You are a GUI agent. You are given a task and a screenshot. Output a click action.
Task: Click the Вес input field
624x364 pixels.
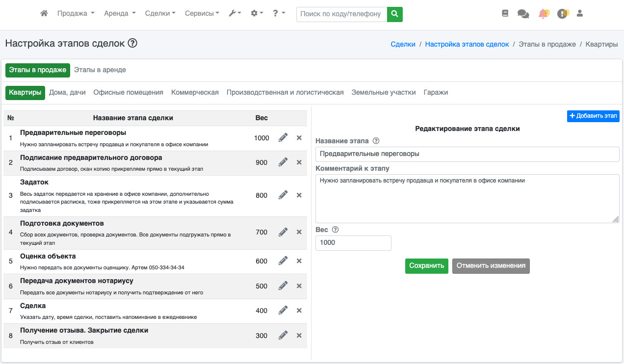point(353,243)
